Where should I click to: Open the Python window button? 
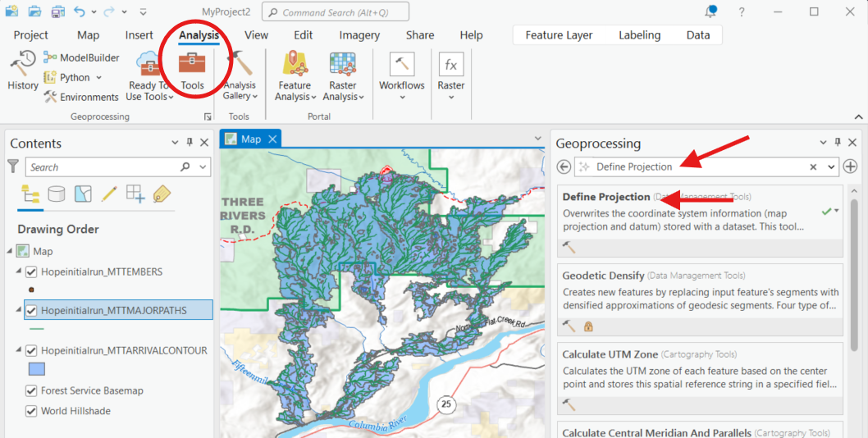tap(72, 78)
